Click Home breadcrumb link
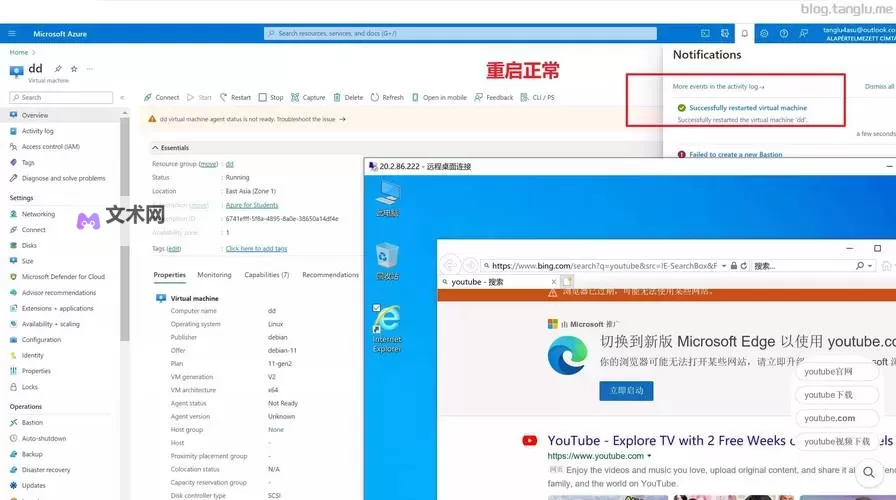Screen dimensions: 896x500 (x=19, y=53)
